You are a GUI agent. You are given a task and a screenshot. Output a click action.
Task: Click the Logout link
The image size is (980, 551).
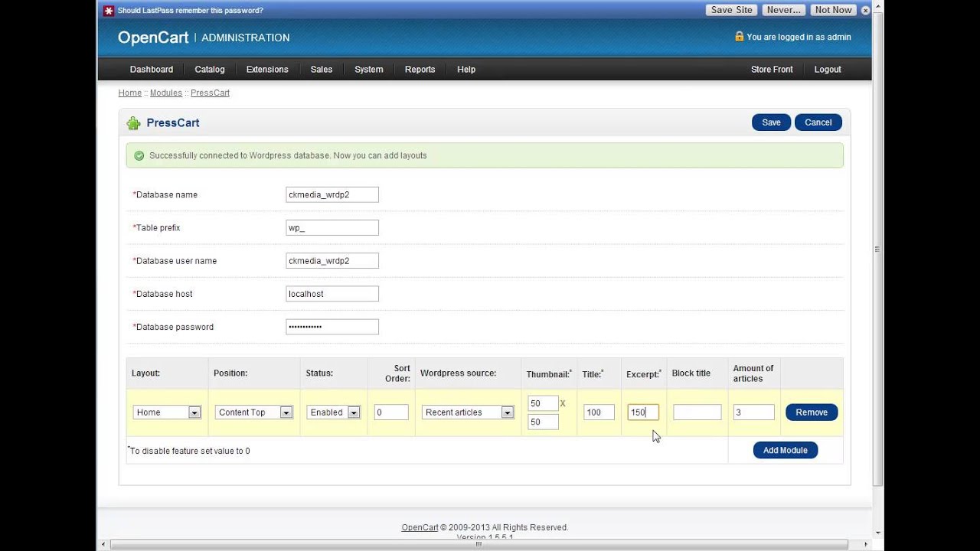click(828, 69)
